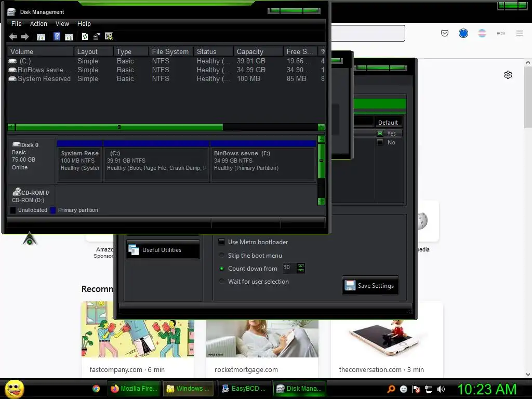Screen dimensions: 532x399
Task: Click the striped extension icon in Firefox toolbar
Action: (482, 33)
